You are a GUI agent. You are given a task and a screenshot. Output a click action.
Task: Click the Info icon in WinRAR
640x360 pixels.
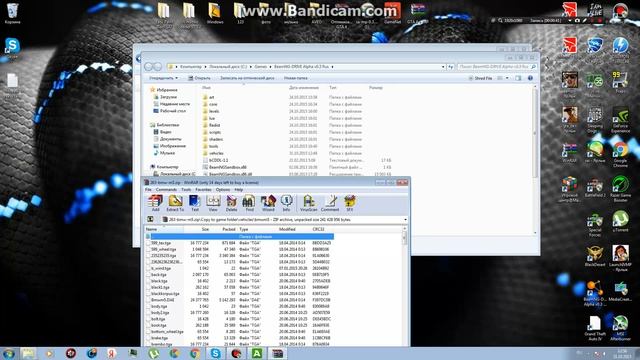tap(286, 203)
